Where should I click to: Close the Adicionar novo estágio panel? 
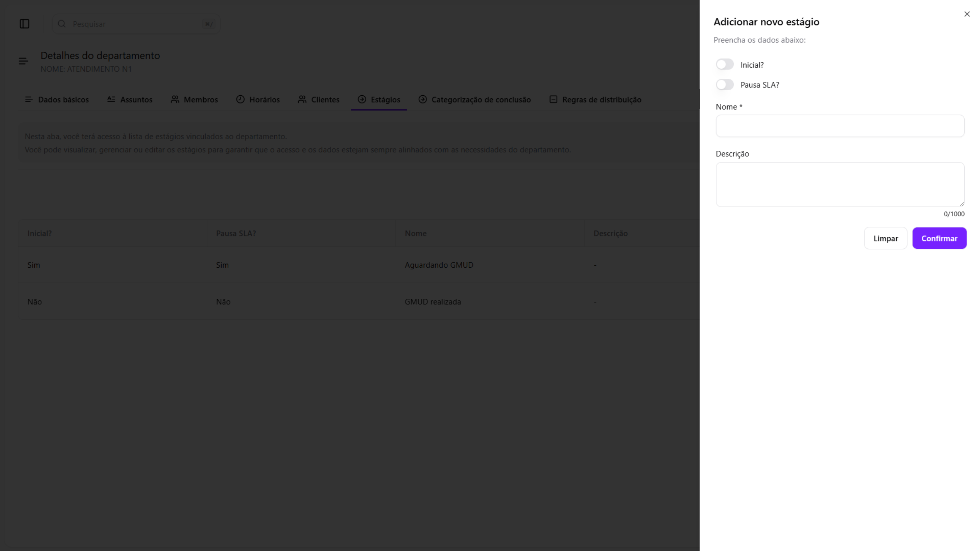[967, 14]
